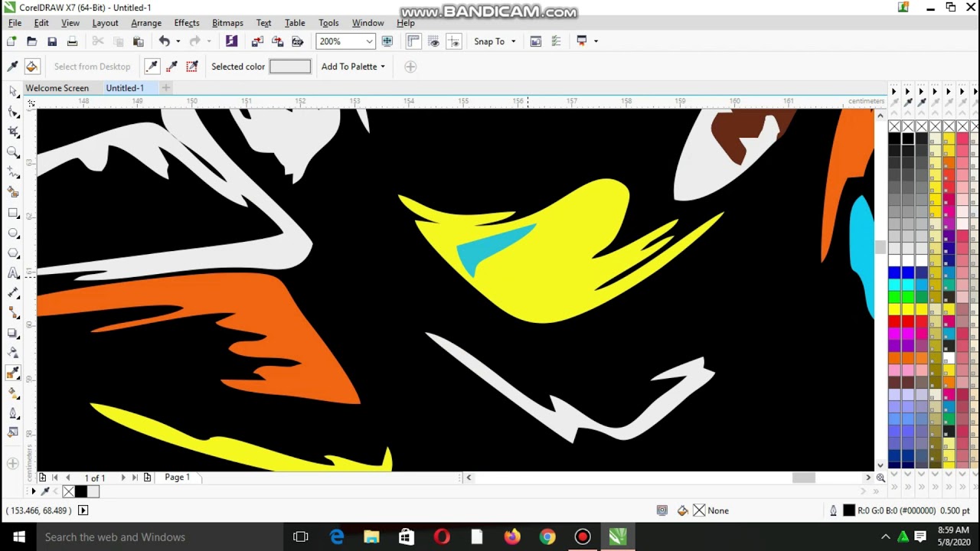
Task: Select the Shape tool
Action: (x=13, y=112)
